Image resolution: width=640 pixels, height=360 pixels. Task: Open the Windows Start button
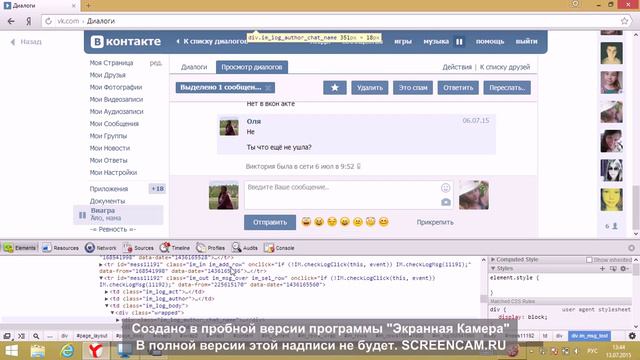click(11, 351)
